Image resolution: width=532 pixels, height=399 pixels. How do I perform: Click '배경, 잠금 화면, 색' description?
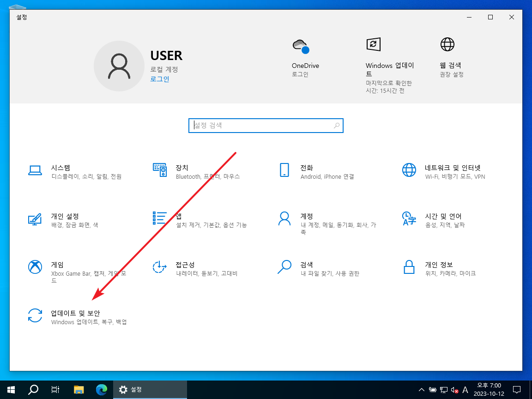pos(74,225)
